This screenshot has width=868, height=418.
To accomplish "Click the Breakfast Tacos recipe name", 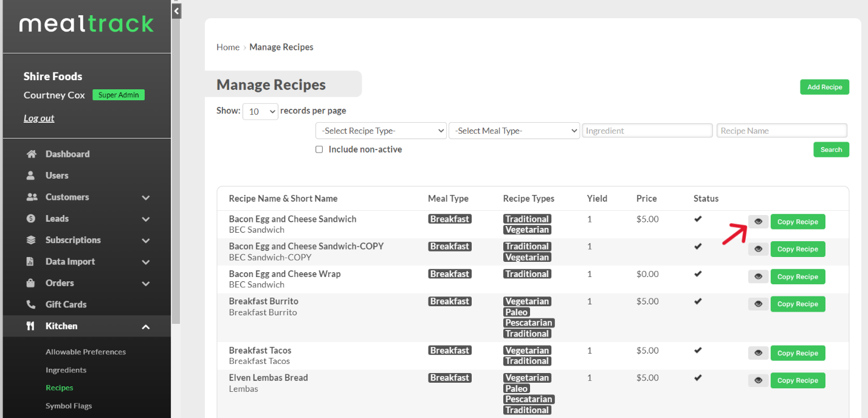I will tap(260, 351).
